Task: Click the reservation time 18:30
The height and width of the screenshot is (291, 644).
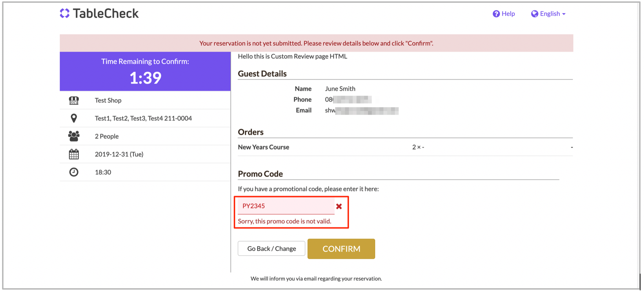Action: click(x=103, y=173)
